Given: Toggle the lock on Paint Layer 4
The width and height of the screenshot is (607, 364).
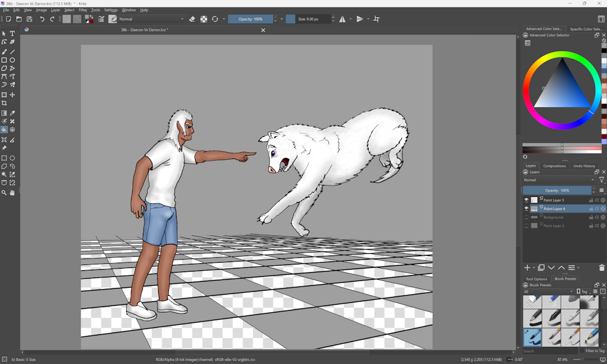Looking at the screenshot, I should [591, 209].
